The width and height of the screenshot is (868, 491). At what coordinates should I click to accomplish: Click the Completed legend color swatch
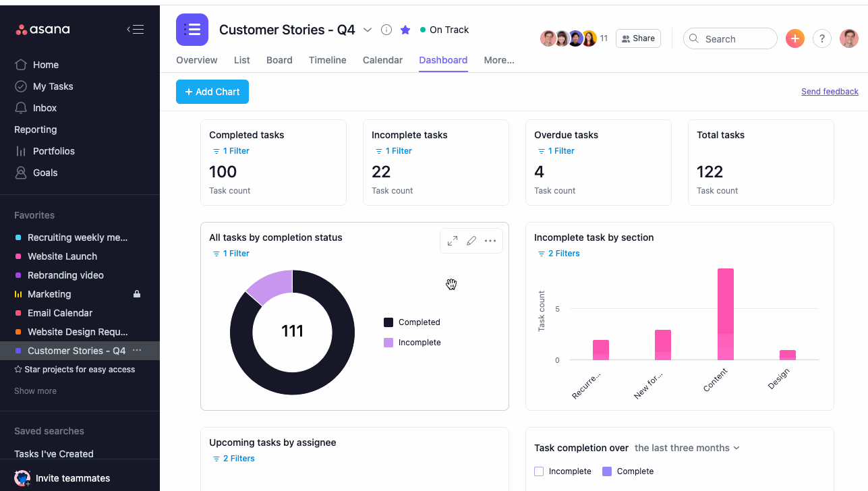tap(388, 322)
